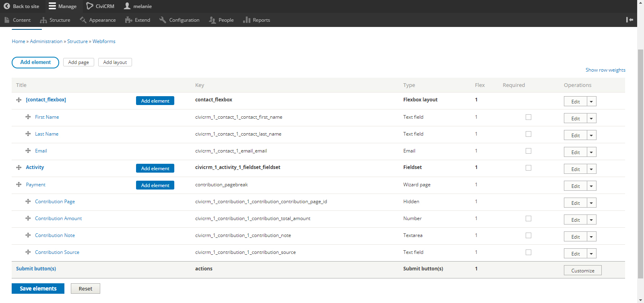The image size is (644, 303).
Task: Open Edit dropdown arrow for Contribution Page row
Action: tap(591, 203)
